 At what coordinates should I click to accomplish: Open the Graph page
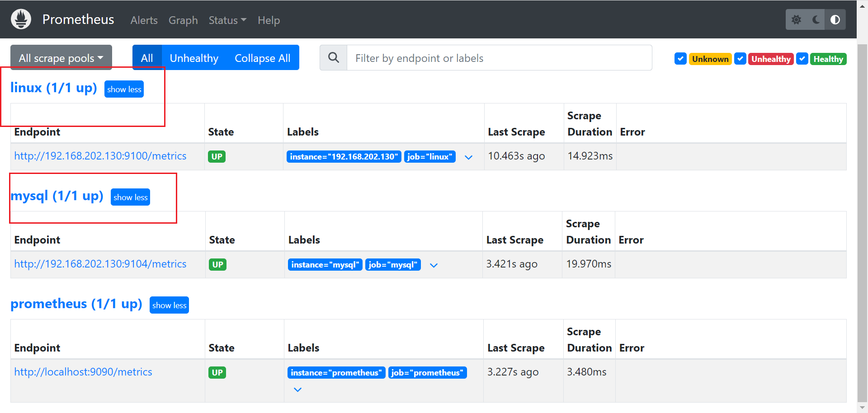[x=183, y=20]
